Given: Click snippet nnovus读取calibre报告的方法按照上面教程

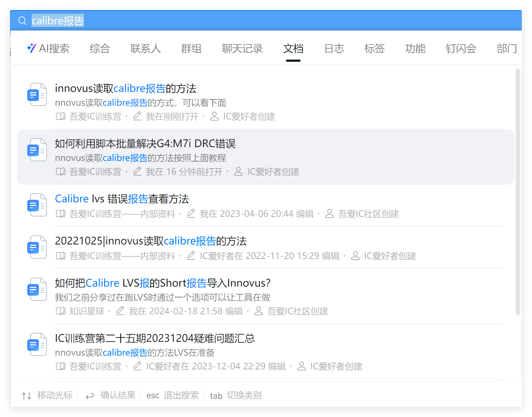Looking at the screenshot, I should click(x=141, y=158).
